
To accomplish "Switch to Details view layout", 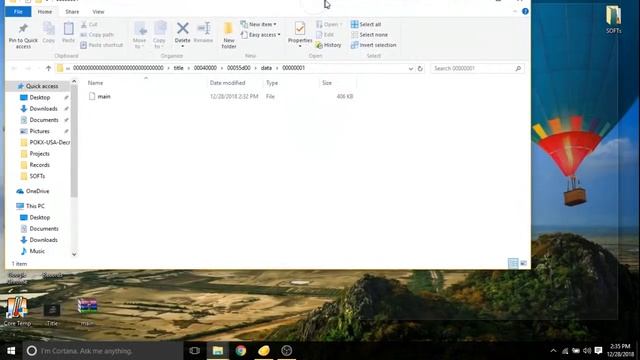I will click(513, 263).
